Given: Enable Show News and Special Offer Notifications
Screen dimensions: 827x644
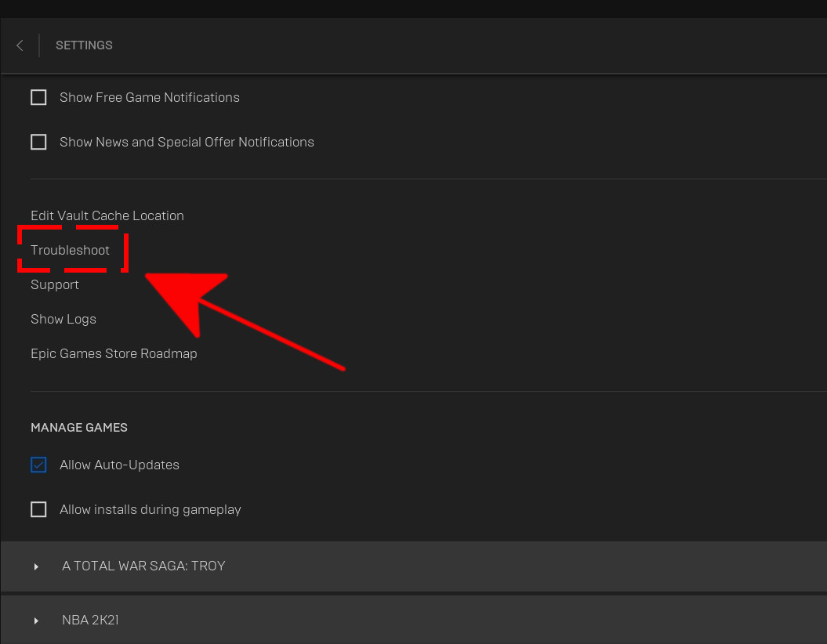Looking at the screenshot, I should [38, 142].
